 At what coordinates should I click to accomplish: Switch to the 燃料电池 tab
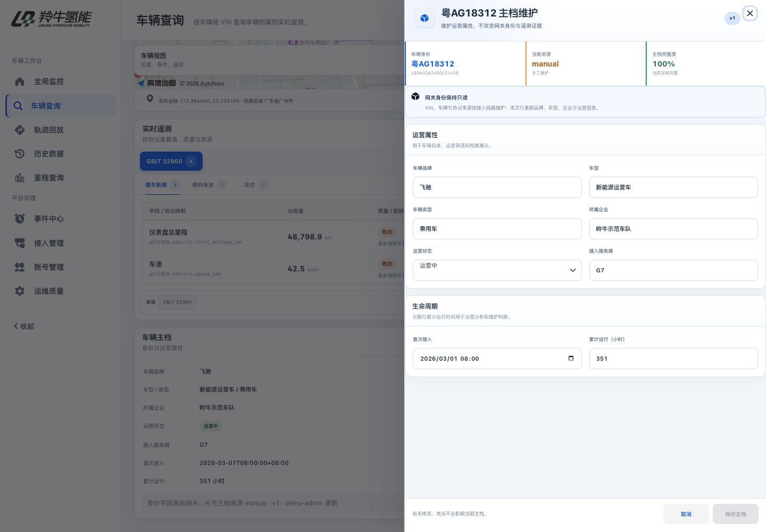209,185
